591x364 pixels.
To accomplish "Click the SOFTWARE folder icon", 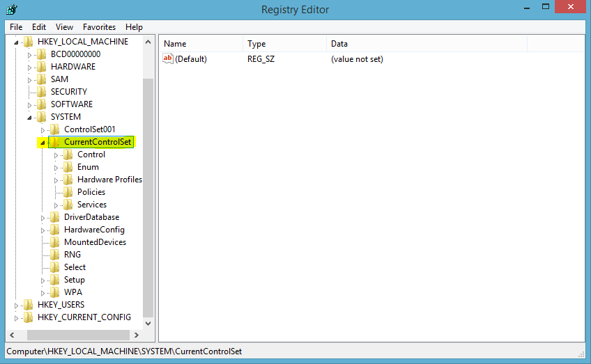I will (x=41, y=104).
